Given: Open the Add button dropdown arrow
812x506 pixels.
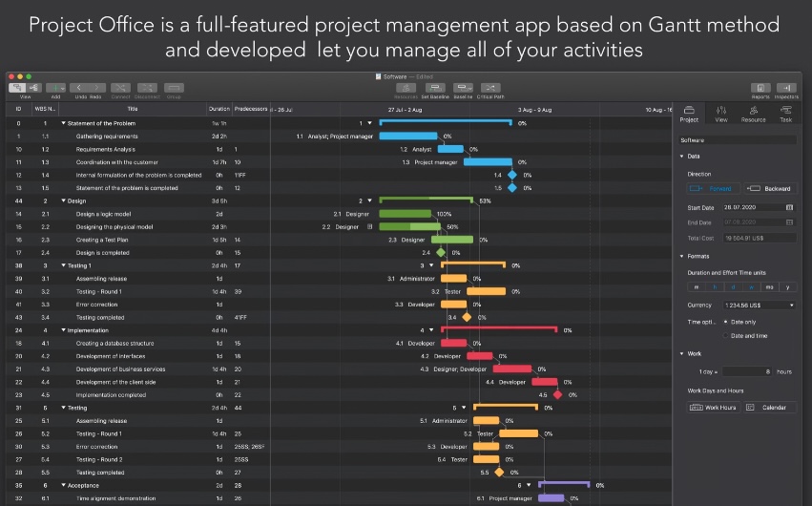Looking at the screenshot, I should [x=63, y=88].
